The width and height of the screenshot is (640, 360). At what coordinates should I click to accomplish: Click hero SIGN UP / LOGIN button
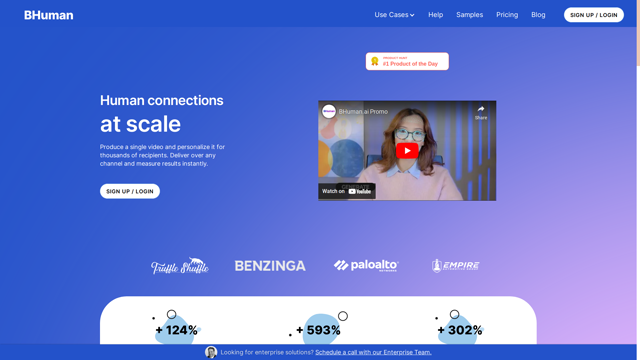coord(130,191)
